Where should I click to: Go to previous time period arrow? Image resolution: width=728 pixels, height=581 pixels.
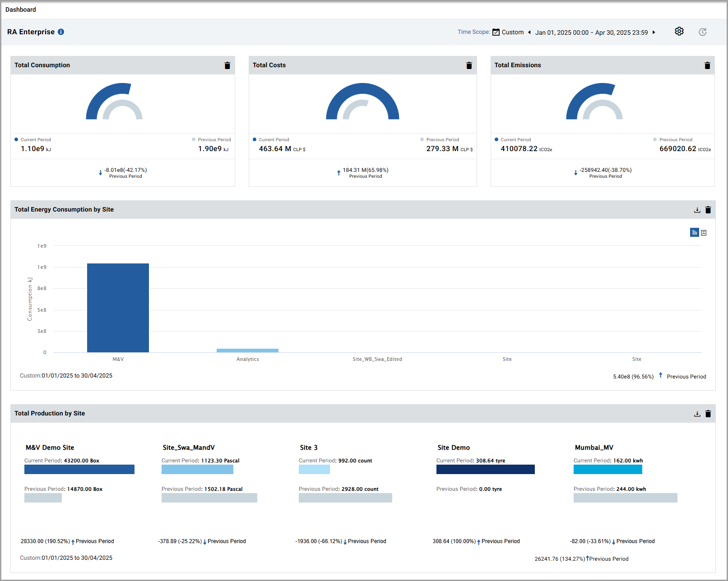point(529,32)
